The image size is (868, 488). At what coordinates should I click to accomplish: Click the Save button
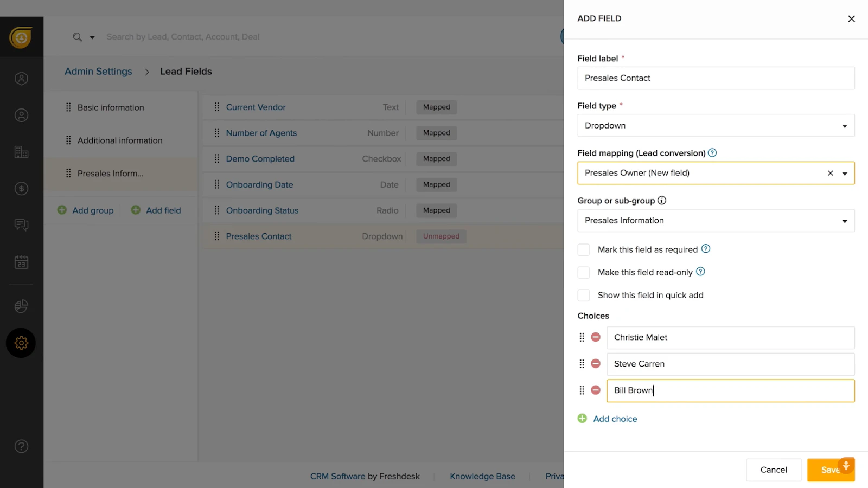pyautogui.click(x=831, y=470)
